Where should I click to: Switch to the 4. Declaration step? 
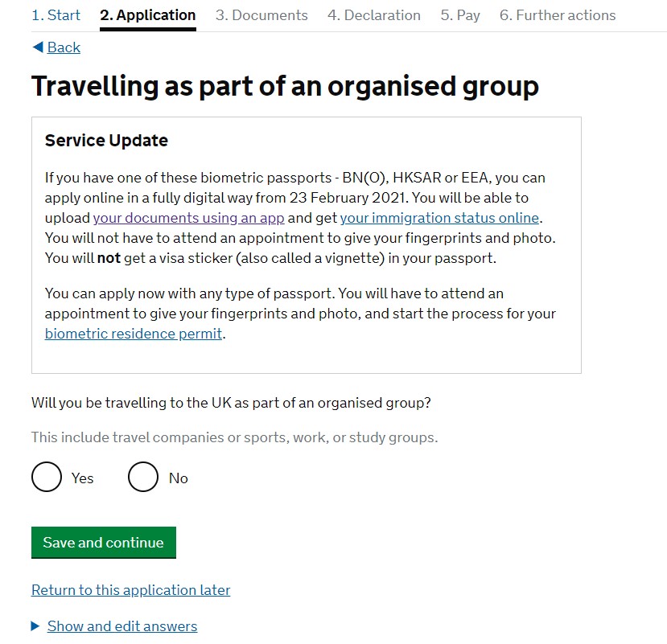(x=373, y=15)
